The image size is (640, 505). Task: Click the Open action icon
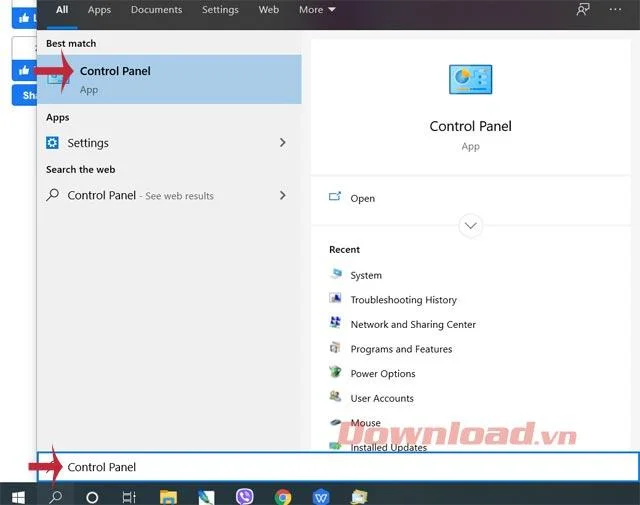pyautogui.click(x=335, y=197)
